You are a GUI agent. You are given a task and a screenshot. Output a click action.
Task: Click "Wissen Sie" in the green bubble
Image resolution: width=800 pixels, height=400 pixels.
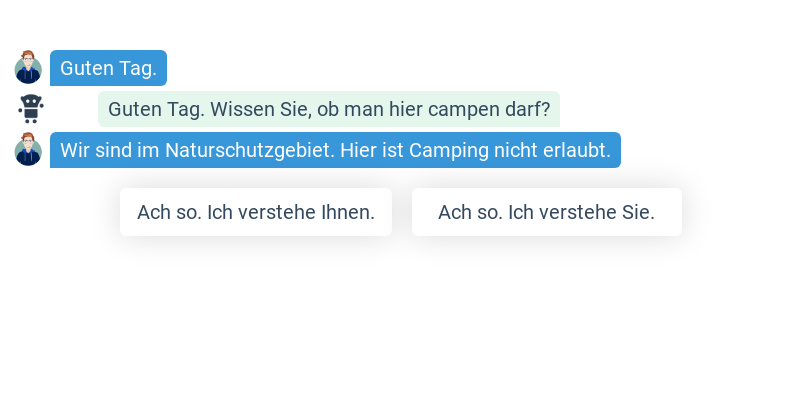coord(260,109)
